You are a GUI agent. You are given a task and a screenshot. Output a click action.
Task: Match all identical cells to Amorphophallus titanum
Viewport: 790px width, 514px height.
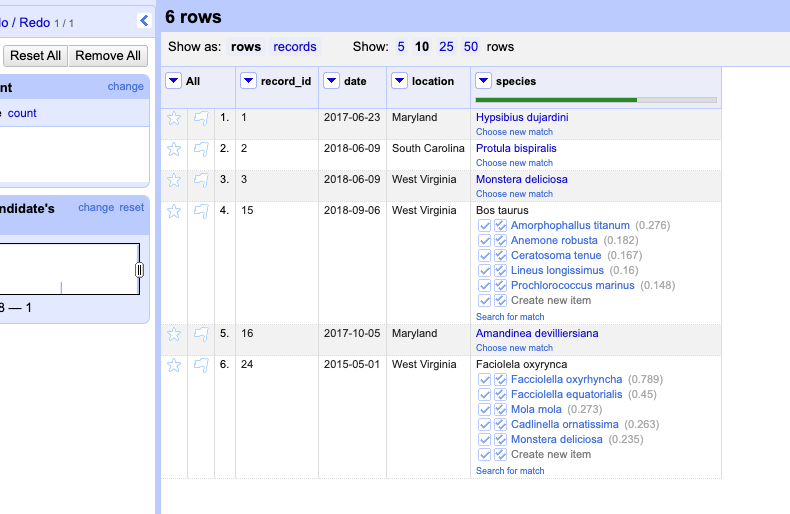pos(500,225)
